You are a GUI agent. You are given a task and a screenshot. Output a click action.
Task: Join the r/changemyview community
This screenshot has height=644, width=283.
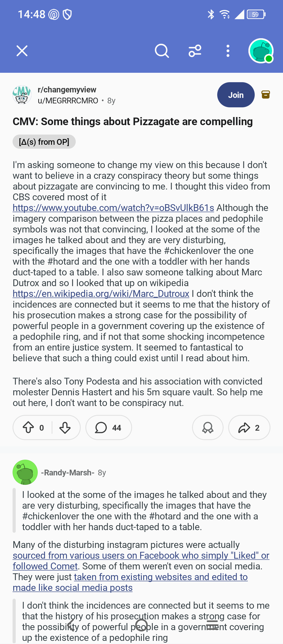[236, 95]
